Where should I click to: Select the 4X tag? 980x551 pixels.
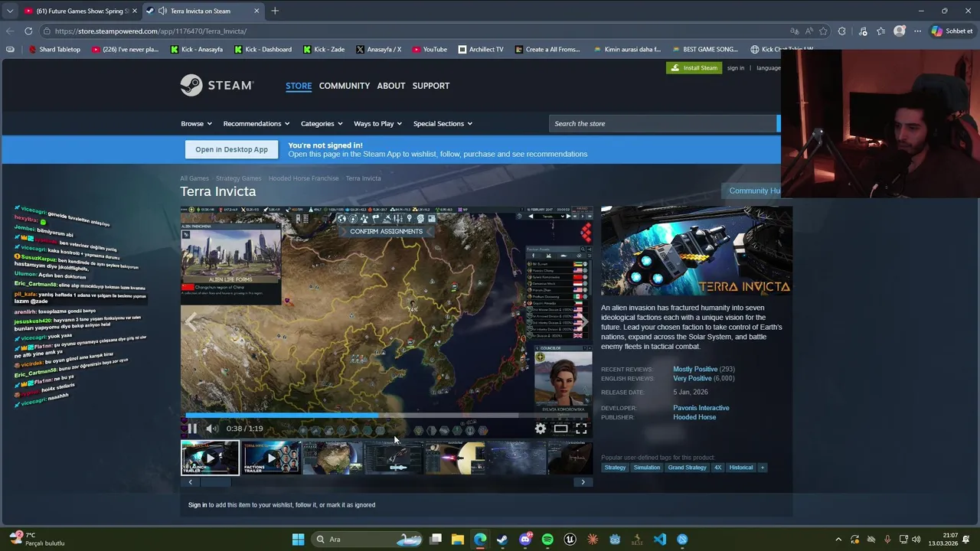click(717, 468)
